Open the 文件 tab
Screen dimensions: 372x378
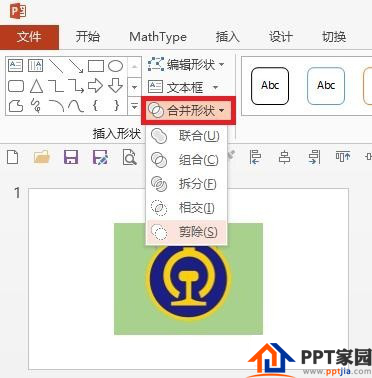[x=29, y=37]
